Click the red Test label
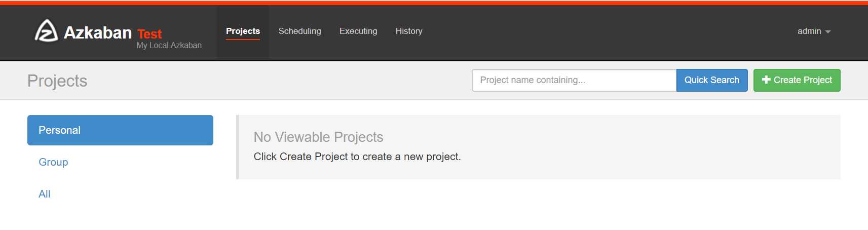Viewport: 868px width, 230px height. tap(149, 34)
